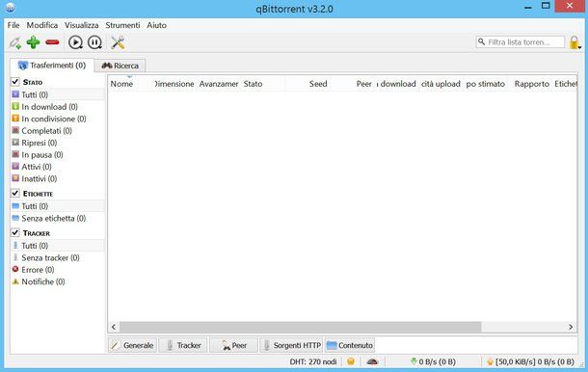This screenshot has width=588, height=372.
Task: Select Notifiche (0) tracker filter
Action: pos(58,281)
